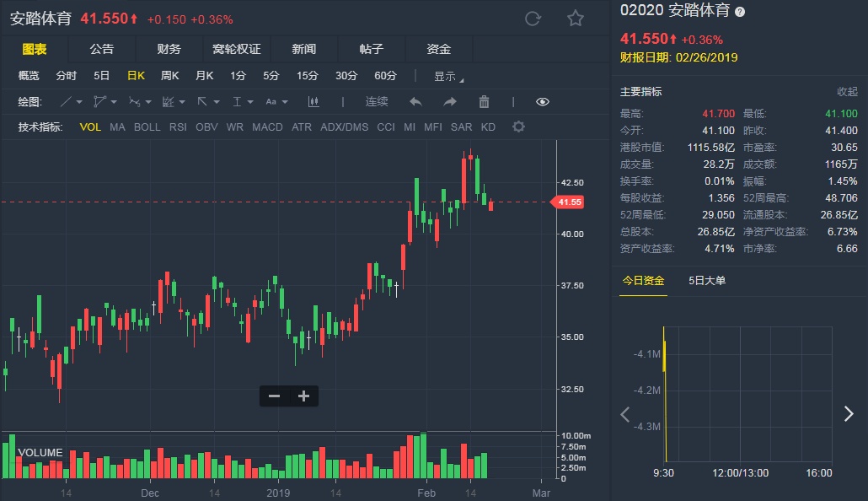This screenshot has height=501, width=868.
Task: Enable the BOLL indicator
Action: point(147,127)
